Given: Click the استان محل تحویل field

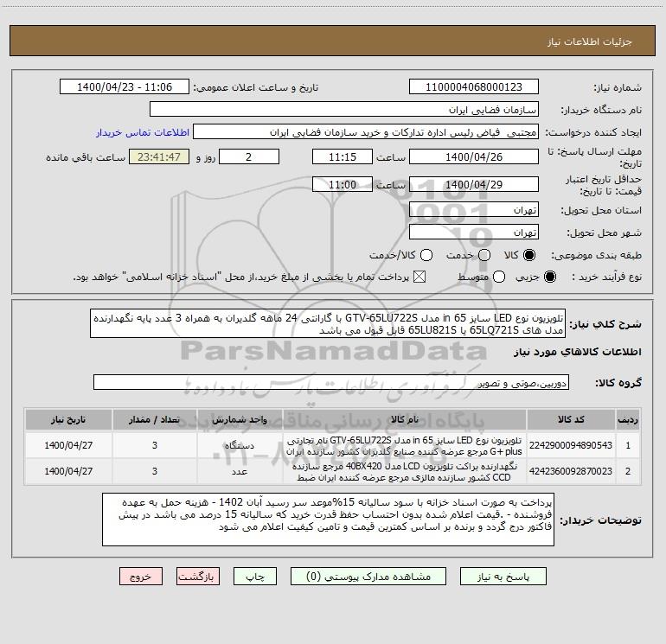Looking at the screenshot, I should point(474,210).
